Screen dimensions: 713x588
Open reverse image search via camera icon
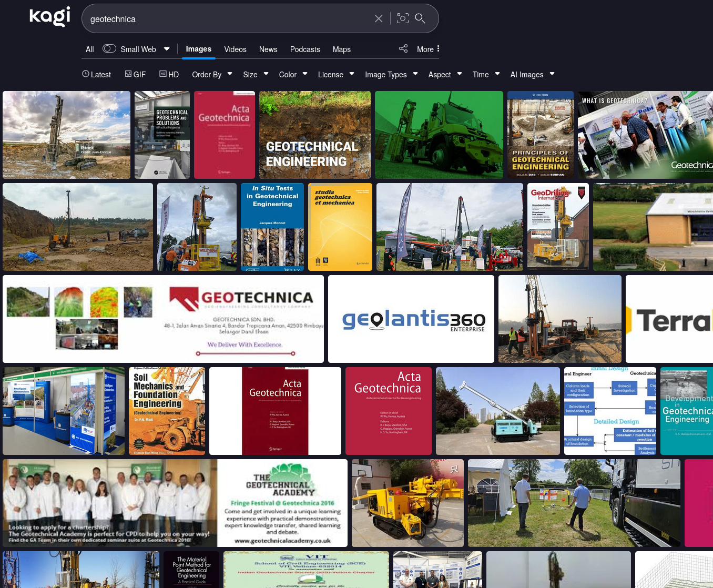coord(403,18)
